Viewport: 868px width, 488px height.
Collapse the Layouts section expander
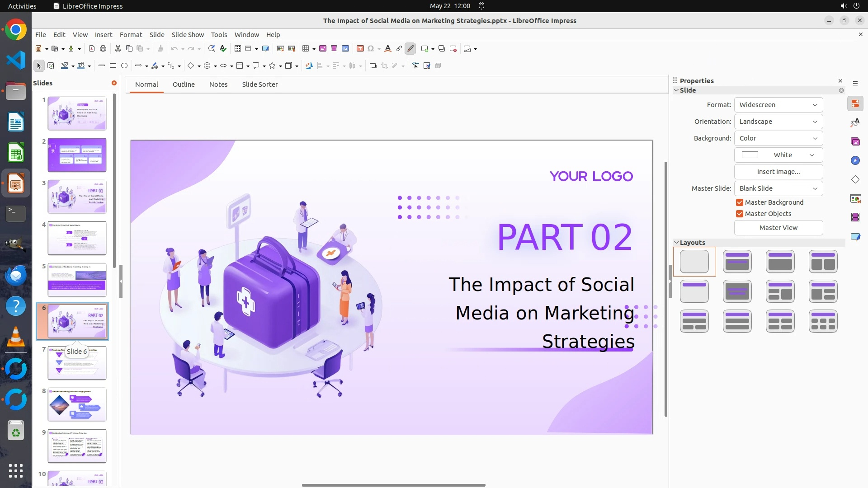point(677,243)
